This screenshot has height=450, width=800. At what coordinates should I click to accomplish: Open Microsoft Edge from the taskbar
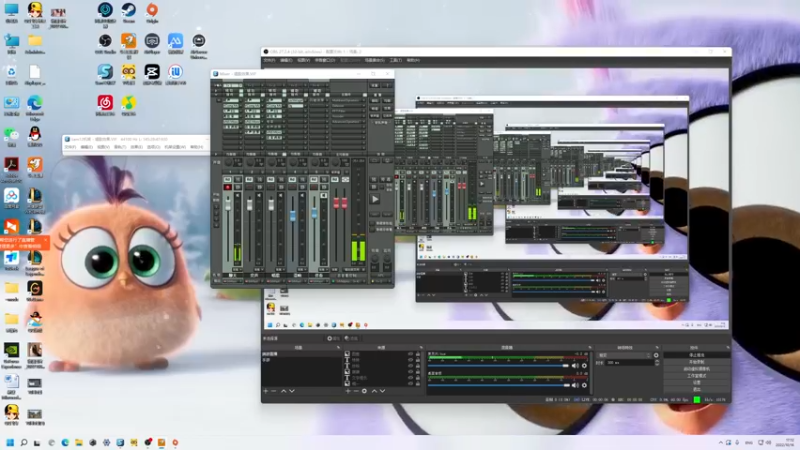click(65, 442)
